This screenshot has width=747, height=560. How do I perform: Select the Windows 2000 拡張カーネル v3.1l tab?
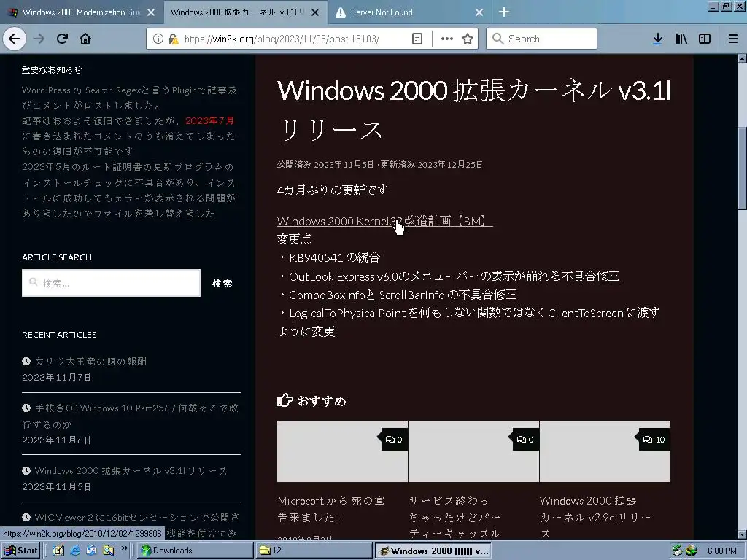pyautogui.click(x=245, y=12)
